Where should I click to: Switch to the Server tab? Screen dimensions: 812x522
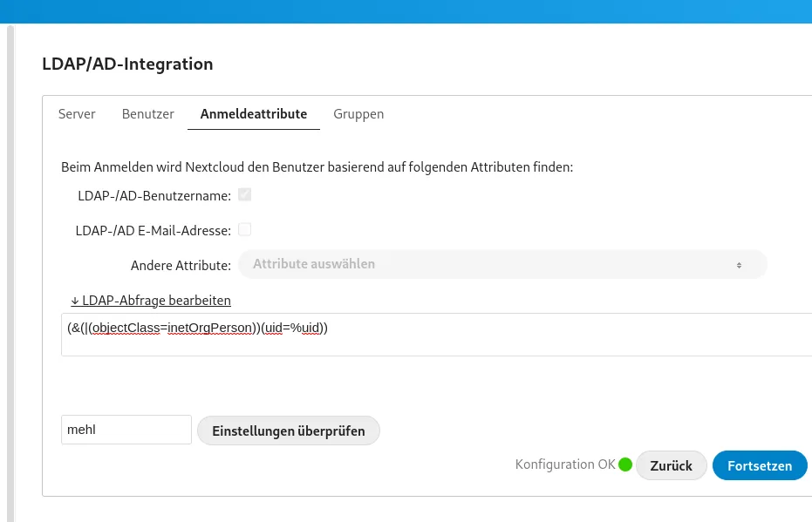77,113
